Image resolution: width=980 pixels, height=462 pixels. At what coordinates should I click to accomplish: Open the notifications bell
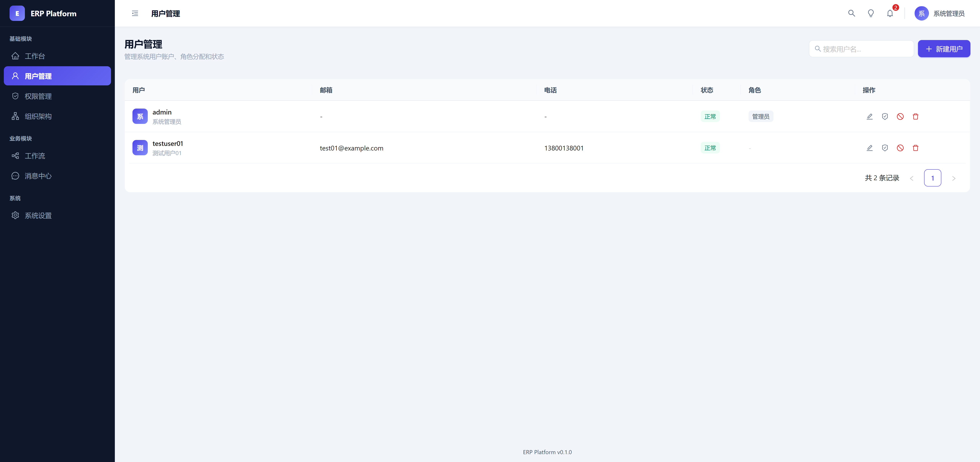point(890,14)
